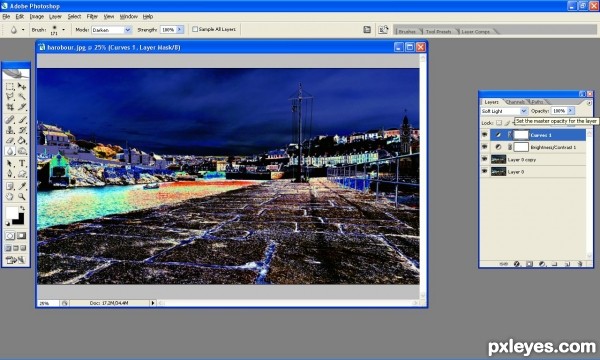Hide the Layer 0 copy layer

pyautogui.click(x=485, y=159)
